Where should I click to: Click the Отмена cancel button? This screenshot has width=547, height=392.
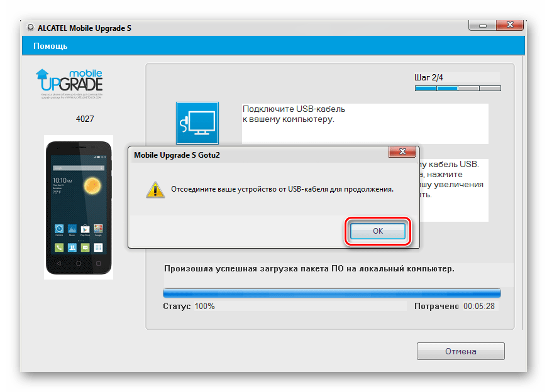[460, 351]
